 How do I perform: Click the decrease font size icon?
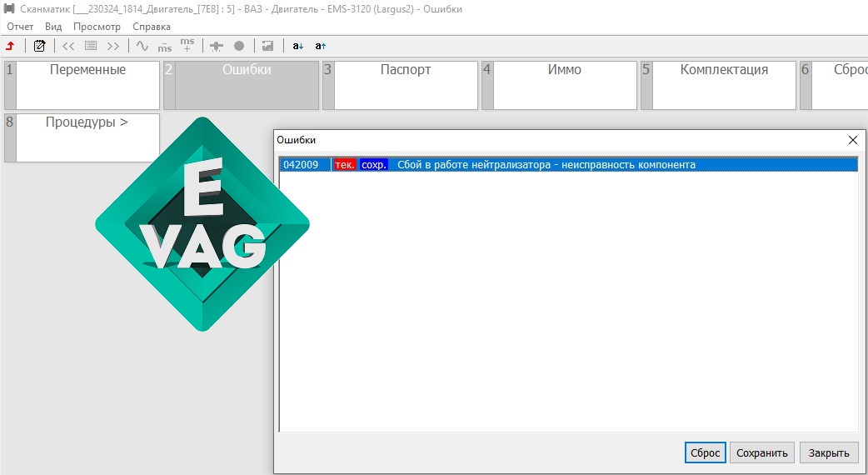coord(298,46)
